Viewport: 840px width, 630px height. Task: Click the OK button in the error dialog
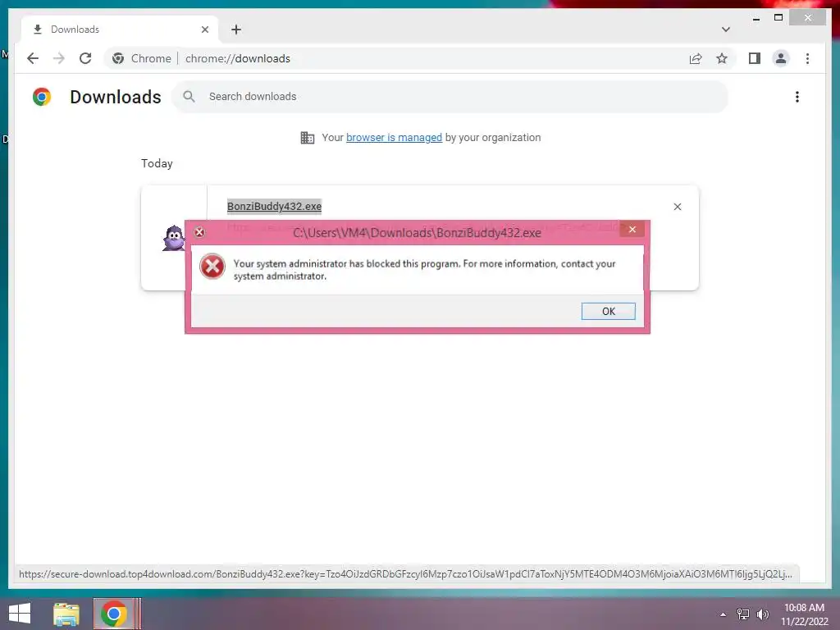pos(608,311)
